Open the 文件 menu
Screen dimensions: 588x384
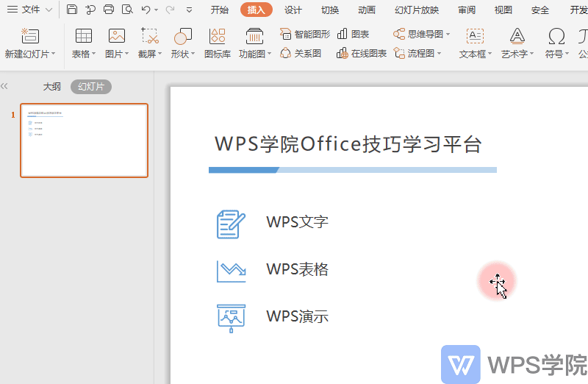point(30,10)
